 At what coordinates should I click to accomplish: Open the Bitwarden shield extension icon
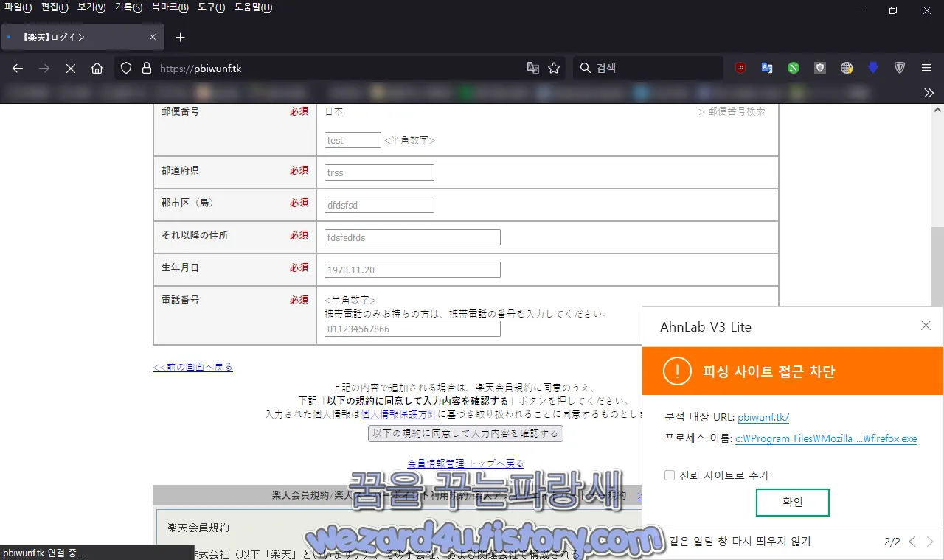(x=900, y=68)
